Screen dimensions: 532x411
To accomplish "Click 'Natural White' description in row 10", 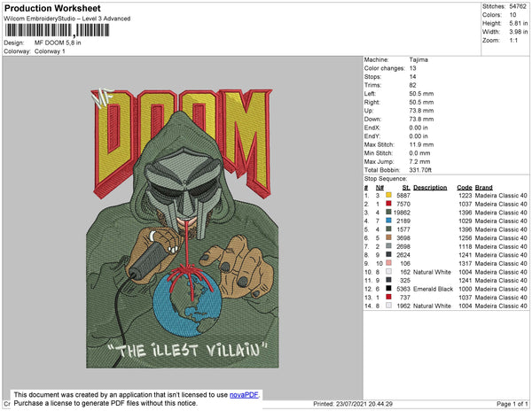I will tap(433, 272).
